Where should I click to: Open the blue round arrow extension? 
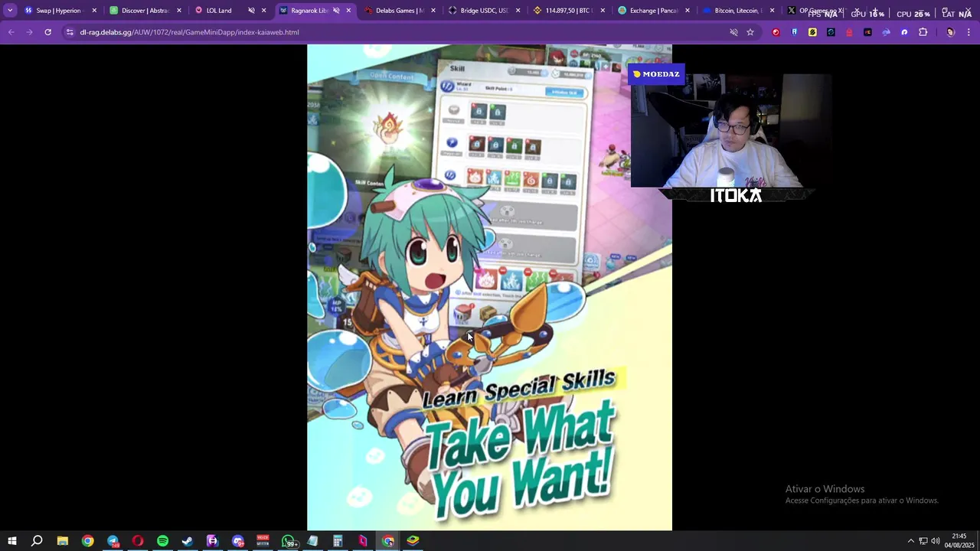904,32
